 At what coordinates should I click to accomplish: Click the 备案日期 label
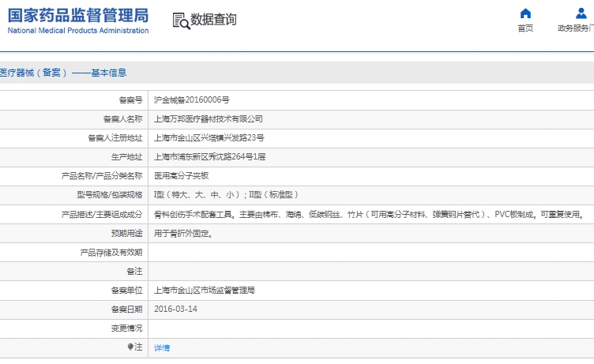point(127,310)
